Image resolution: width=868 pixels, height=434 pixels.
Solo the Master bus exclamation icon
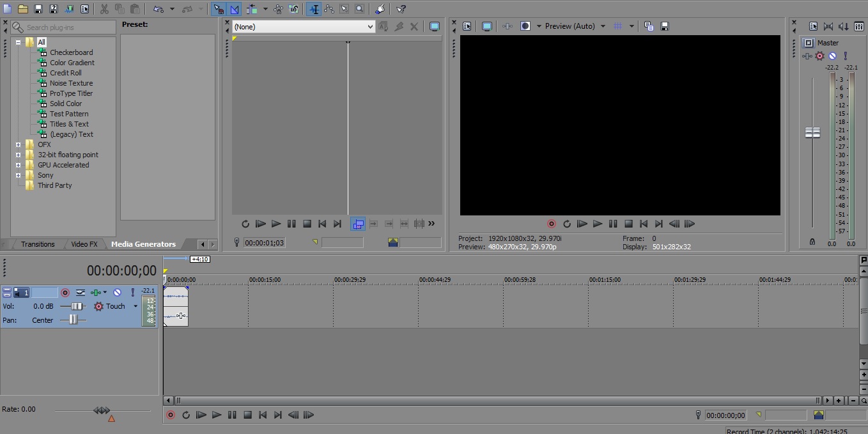tap(845, 56)
